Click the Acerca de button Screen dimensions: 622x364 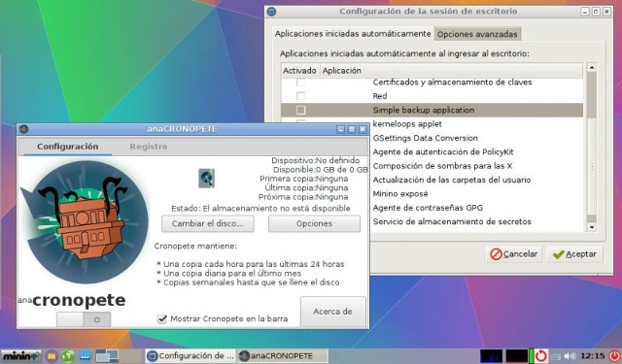click(x=332, y=312)
